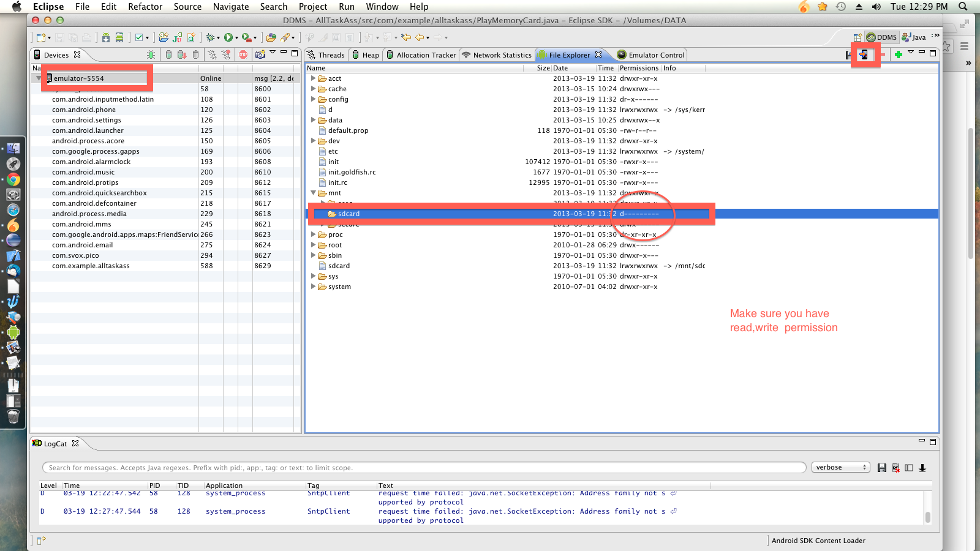The image size is (980, 551).
Task: Click the New Java Package toolbar icon
Action: pos(164,37)
